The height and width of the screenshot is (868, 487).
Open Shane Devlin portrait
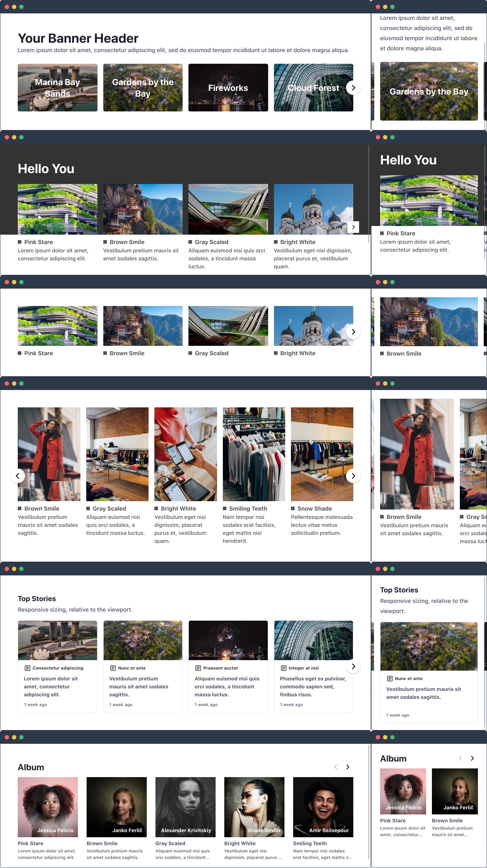(254, 807)
